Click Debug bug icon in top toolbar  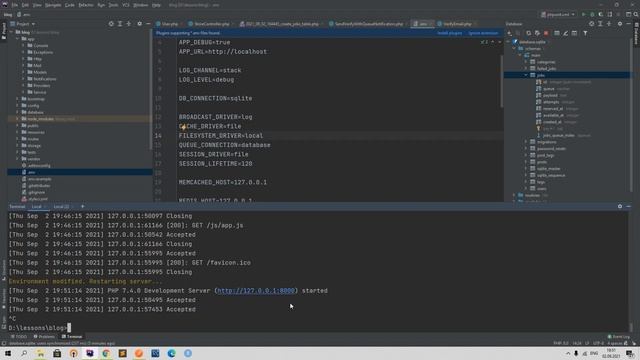click(x=592, y=14)
